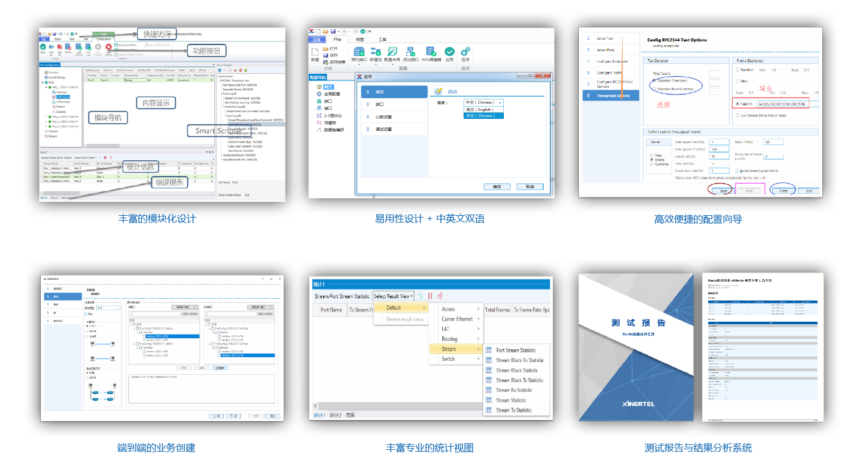Click the Stream Tx Statistic table icon
The height and width of the screenshot is (473, 868).
pyautogui.click(x=489, y=410)
